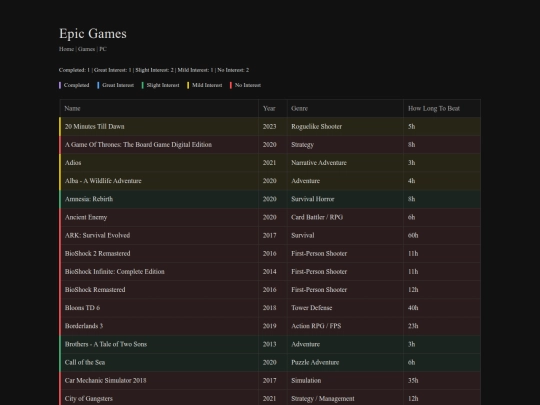Click the purple Completed legend swatch

(60, 85)
